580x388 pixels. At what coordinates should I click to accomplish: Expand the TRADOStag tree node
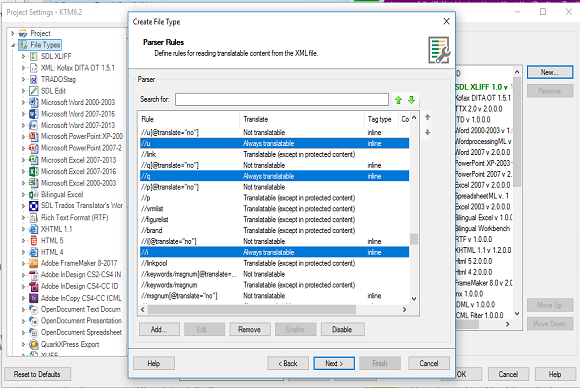click(23, 79)
